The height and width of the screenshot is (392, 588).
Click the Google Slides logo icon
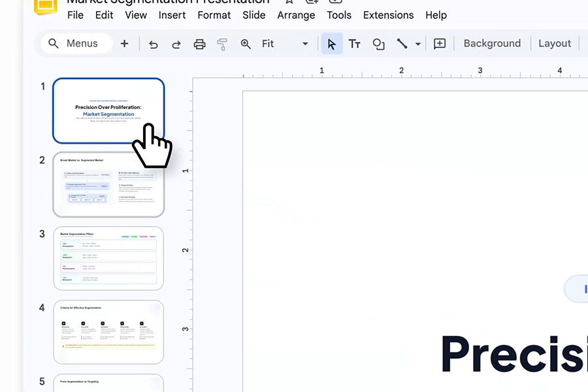(46, 7)
